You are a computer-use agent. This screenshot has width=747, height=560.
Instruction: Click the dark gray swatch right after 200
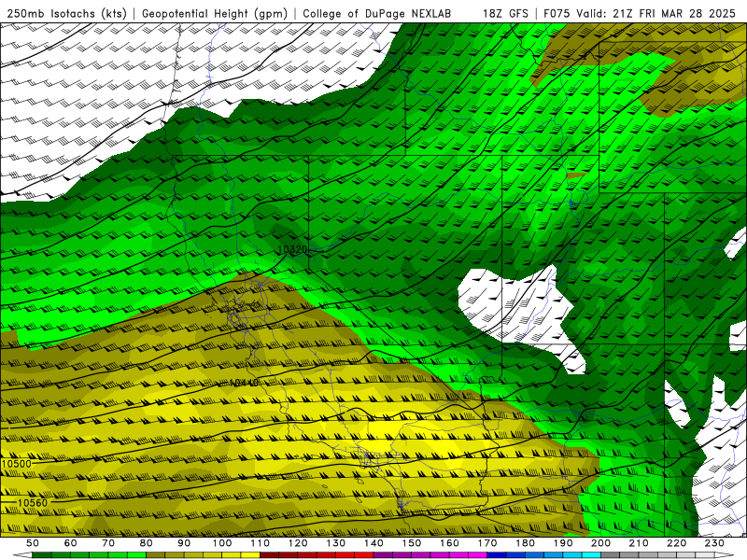pyautogui.click(x=611, y=555)
